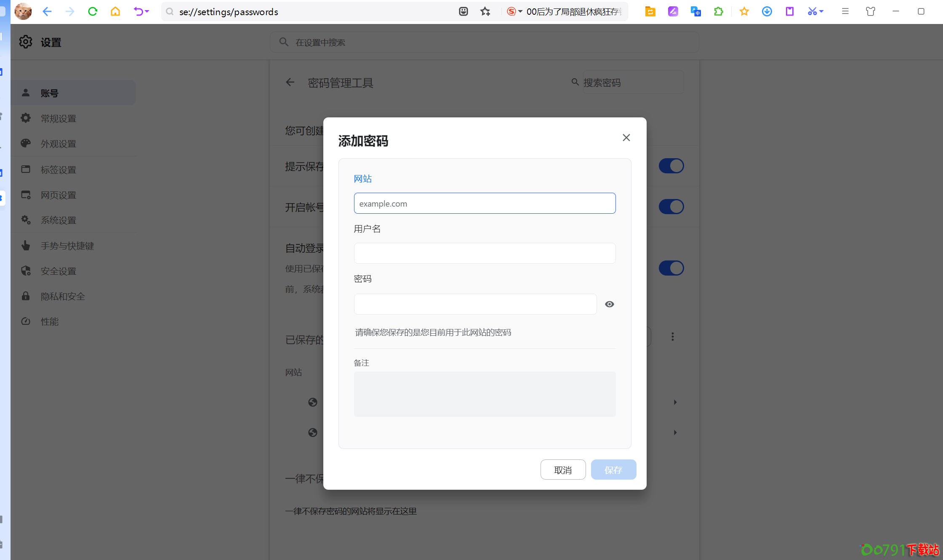Disable the auto sign-in toggle
The height and width of the screenshot is (560, 943).
tap(671, 268)
